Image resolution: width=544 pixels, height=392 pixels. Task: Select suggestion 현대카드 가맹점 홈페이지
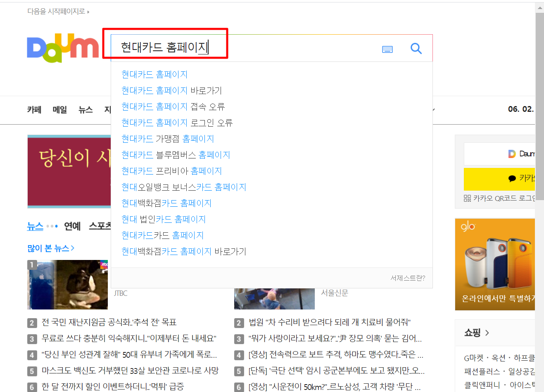168,139
